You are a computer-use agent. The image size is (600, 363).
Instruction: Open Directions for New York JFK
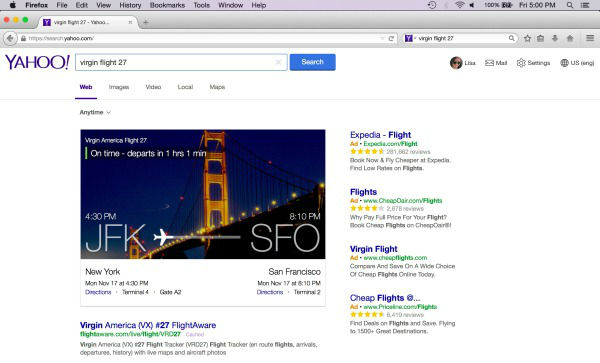98,292
